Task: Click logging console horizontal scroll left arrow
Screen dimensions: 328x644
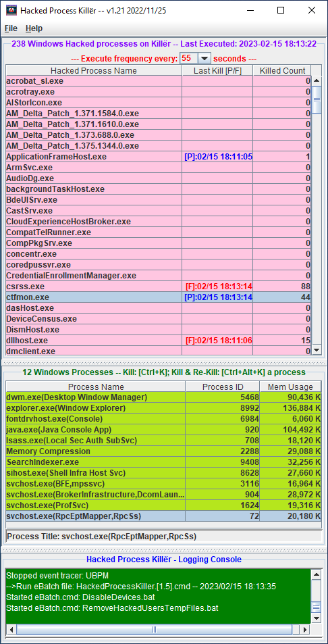Action: coord(11,629)
